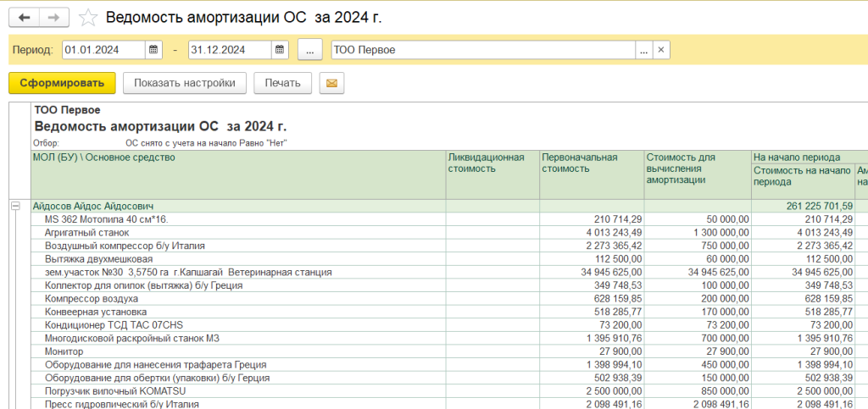Open organization selection list ellipsis

pyautogui.click(x=644, y=50)
